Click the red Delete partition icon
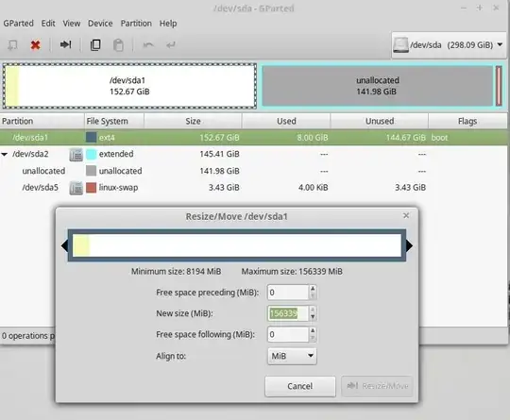510x420 pixels. 35,45
